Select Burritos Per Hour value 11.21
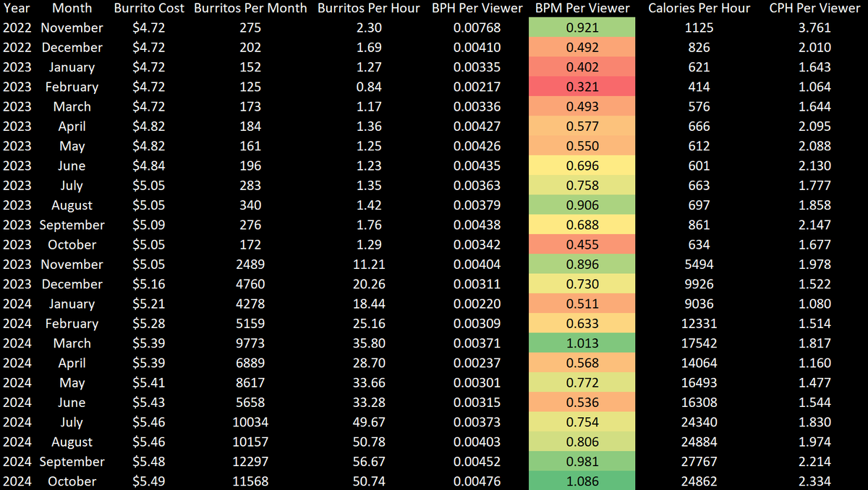Screen dimensions: 868x490 [x=369, y=265]
